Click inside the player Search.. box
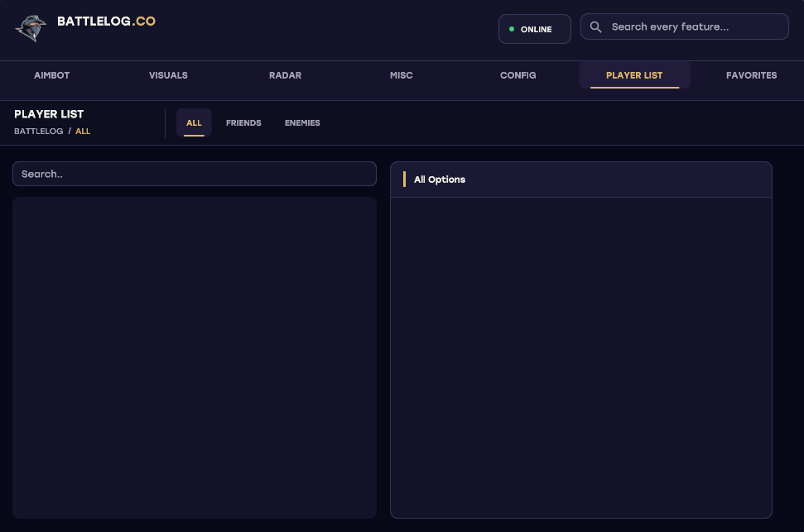804x532 pixels. coord(195,174)
